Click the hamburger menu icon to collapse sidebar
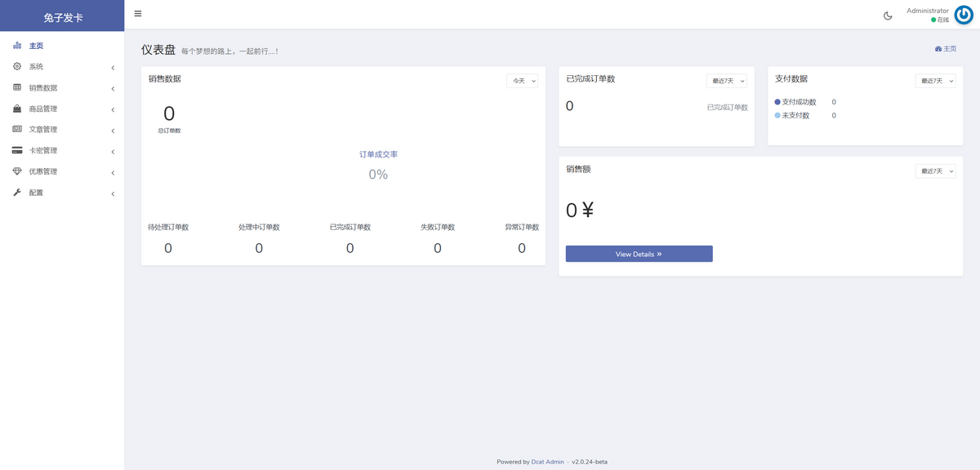The width and height of the screenshot is (980, 470). pos(138,14)
